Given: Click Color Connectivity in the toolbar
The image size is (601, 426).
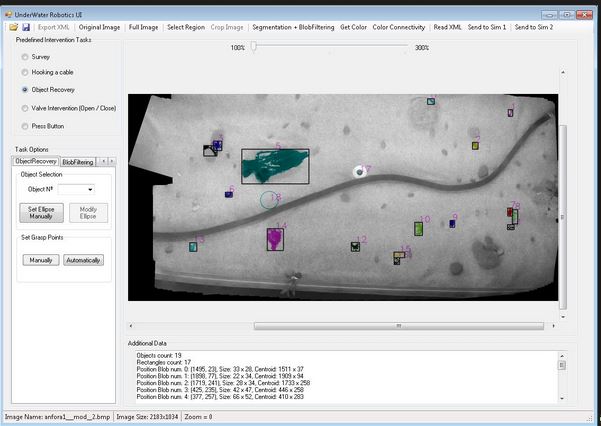Looking at the screenshot, I should tap(400, 27).
